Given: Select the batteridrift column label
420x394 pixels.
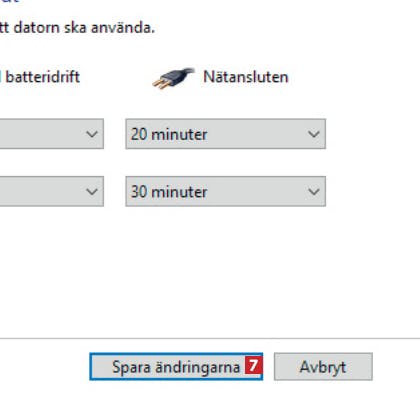Looking at the screenshot, I should (x=40, y=77).
